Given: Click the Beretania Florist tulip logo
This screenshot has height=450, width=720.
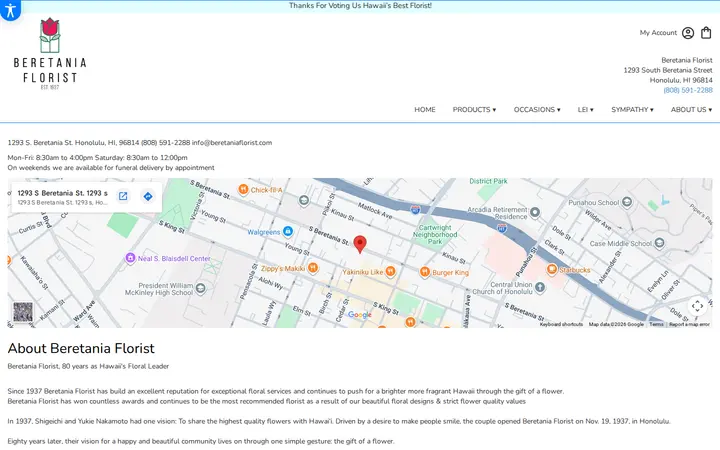Looking at the screenshot, I should click(50, 54).
